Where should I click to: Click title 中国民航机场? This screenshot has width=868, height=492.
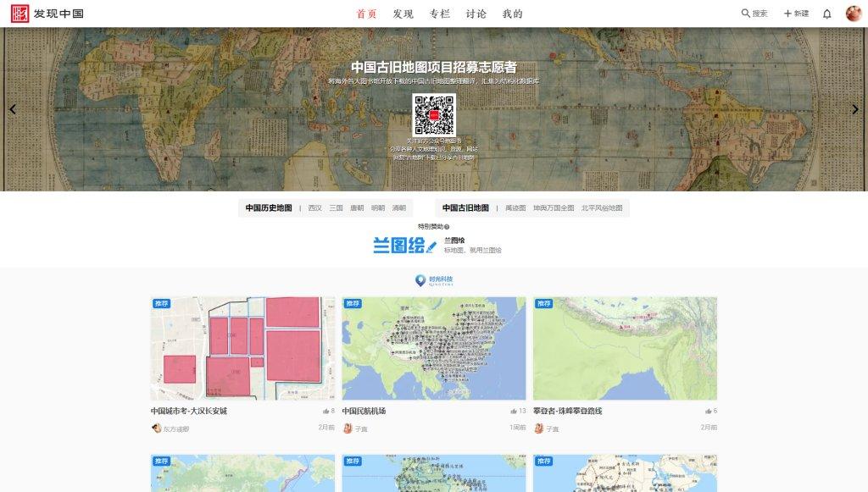(x=364, y=411)
